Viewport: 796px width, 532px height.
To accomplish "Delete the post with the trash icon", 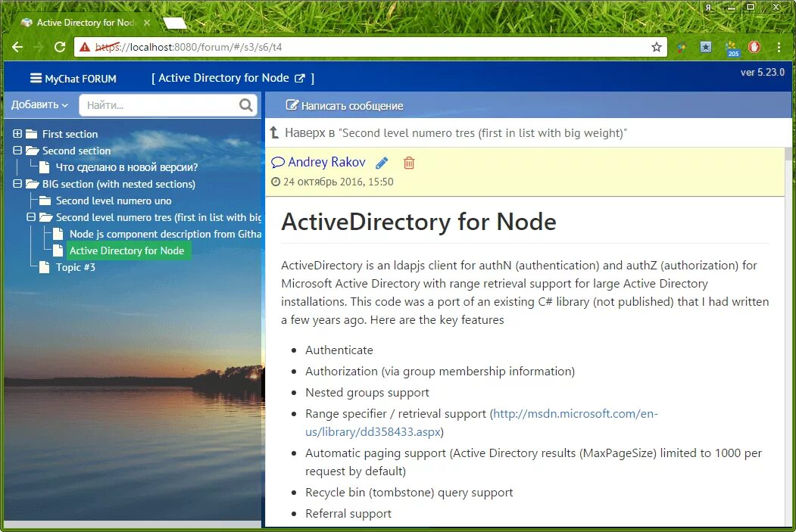I will (x=409, y=163).
